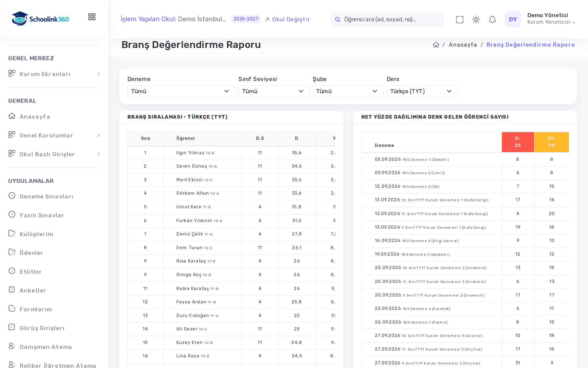This screenshot has width=588, height=368.
Task: Click the Schoolink360 logo
Action: [40, 19]
